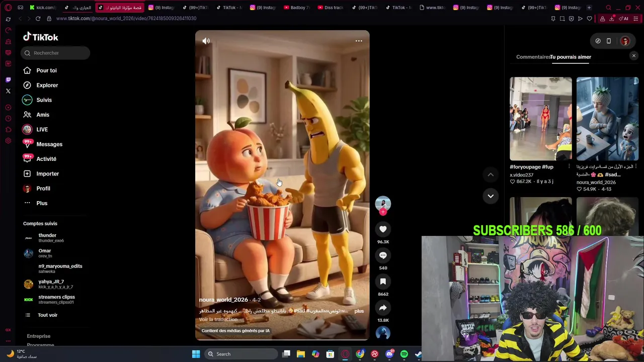Switch to the Diss track browser tab

(331, 8)
